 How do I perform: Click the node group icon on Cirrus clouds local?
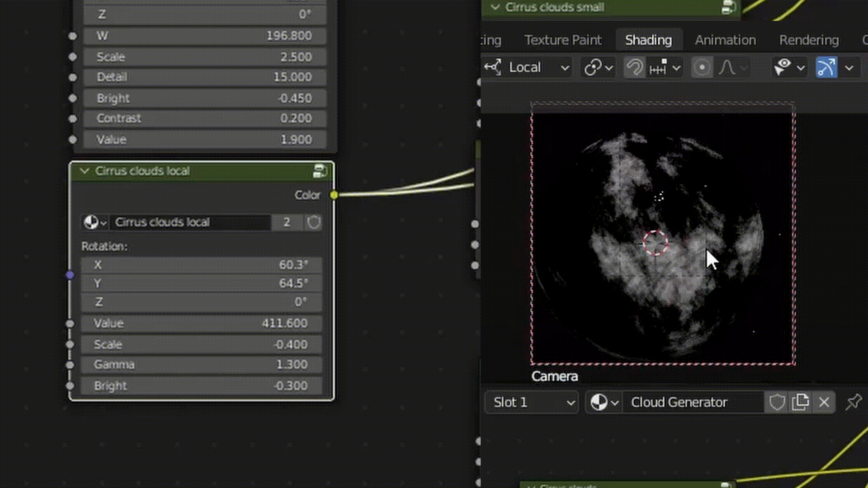coord(320,171)
